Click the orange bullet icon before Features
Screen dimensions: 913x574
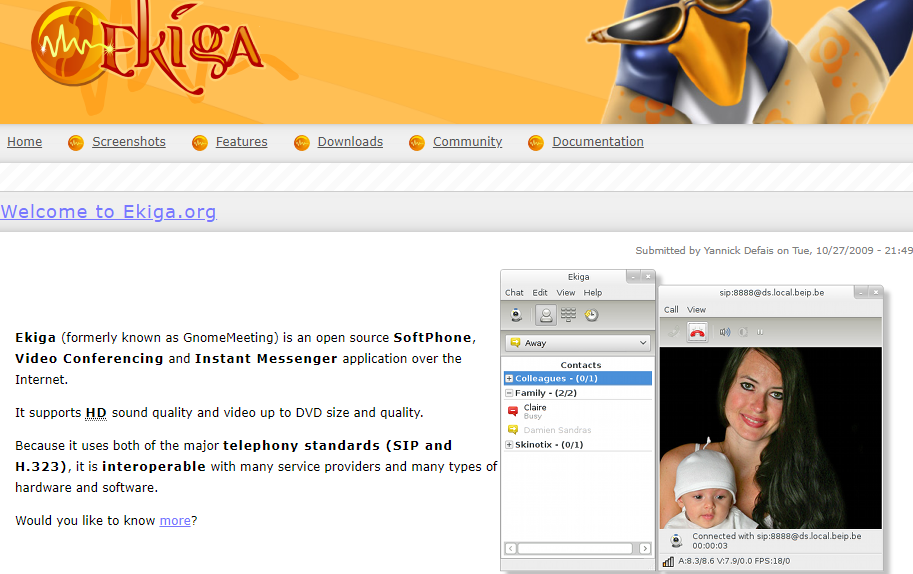pyautogui.click(x=200, y=143)
